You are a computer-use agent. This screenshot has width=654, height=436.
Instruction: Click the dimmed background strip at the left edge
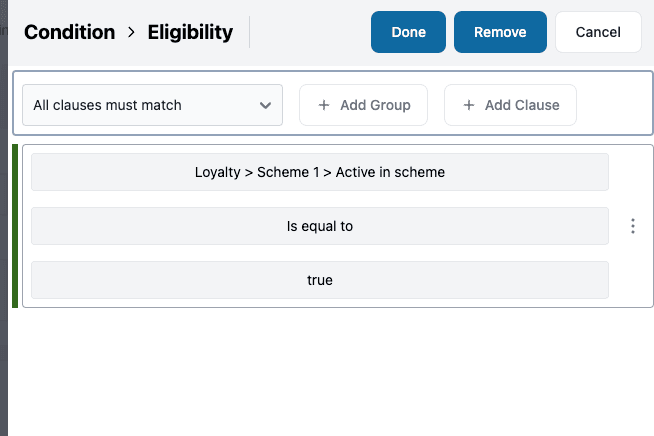pyautogui.click(x=3, y=250)
